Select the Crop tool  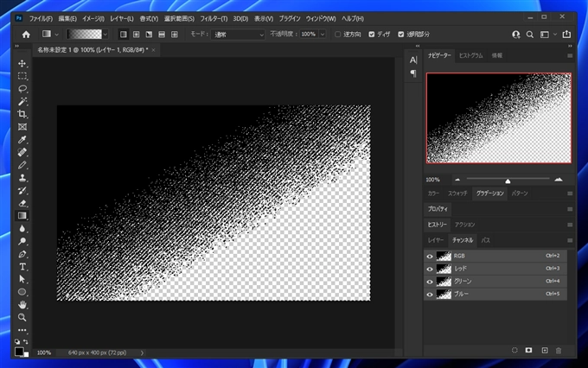22,114
